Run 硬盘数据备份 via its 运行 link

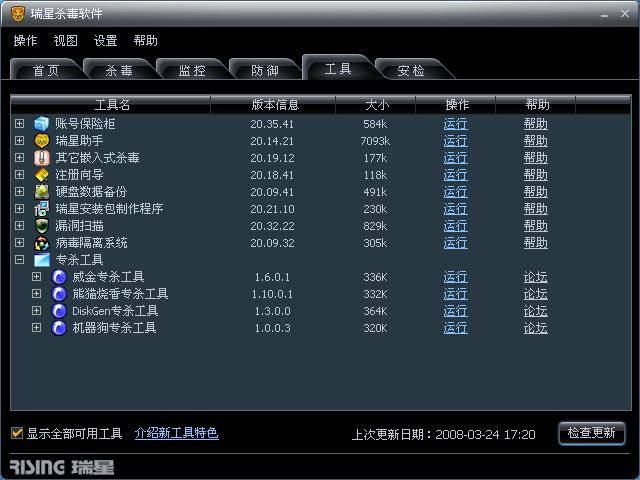coord(456,192)
